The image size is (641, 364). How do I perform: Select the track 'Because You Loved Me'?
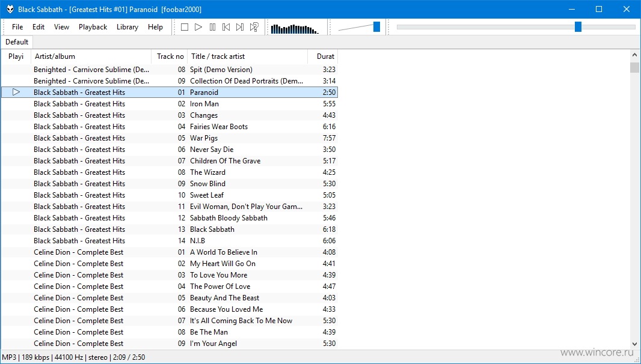(169, 310)
